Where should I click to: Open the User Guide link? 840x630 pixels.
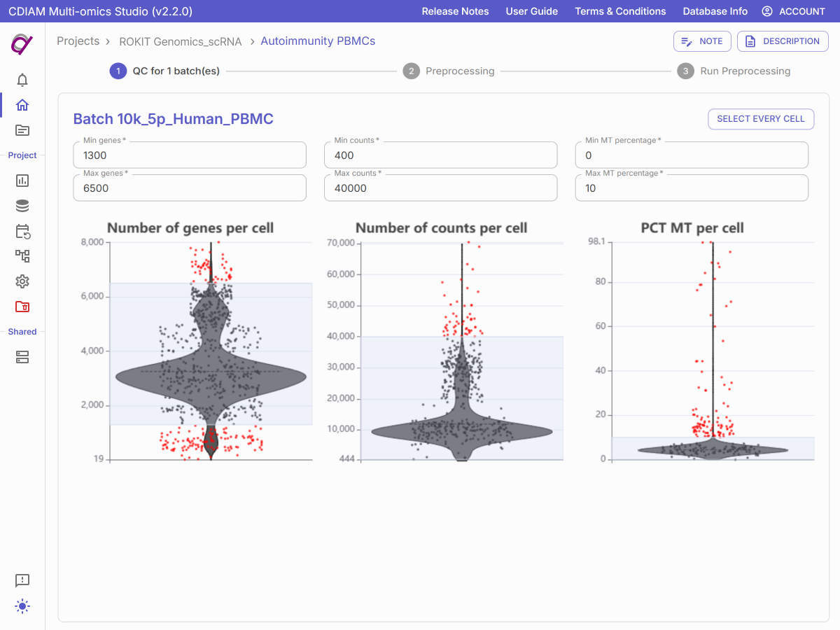coord(532,11)
